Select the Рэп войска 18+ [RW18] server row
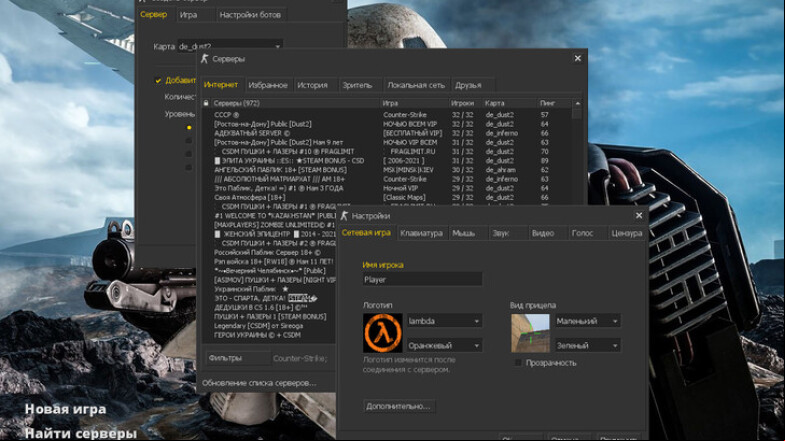This screenshot has height=441, width=785. [268, 261]
